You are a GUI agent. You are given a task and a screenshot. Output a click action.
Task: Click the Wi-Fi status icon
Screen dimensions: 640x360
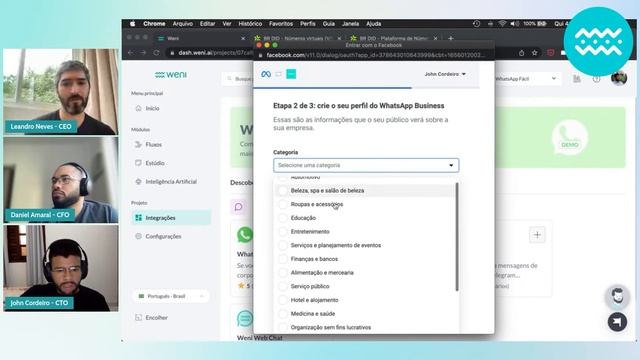tap(502, 24)
